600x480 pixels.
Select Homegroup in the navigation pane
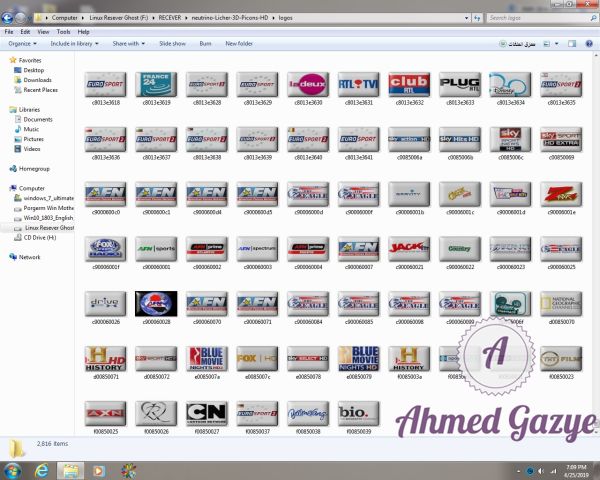[x=29, y=168]
